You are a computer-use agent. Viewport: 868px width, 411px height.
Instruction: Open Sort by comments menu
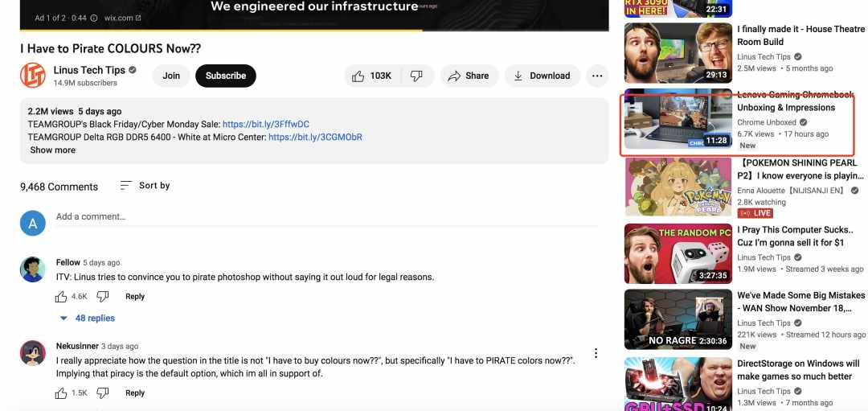pyautogui.click(x=145, y=186)
